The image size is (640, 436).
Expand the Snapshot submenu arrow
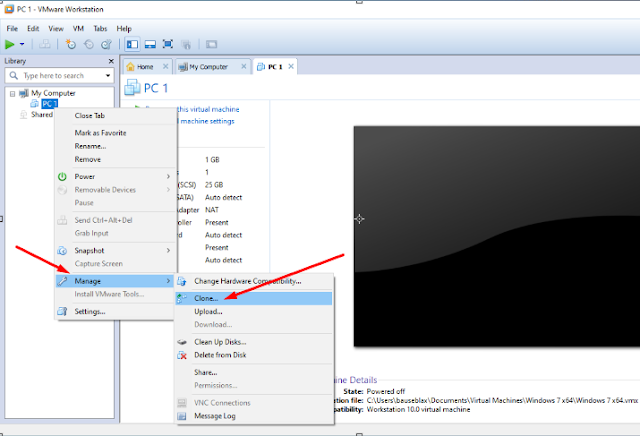tap(168, 250)
